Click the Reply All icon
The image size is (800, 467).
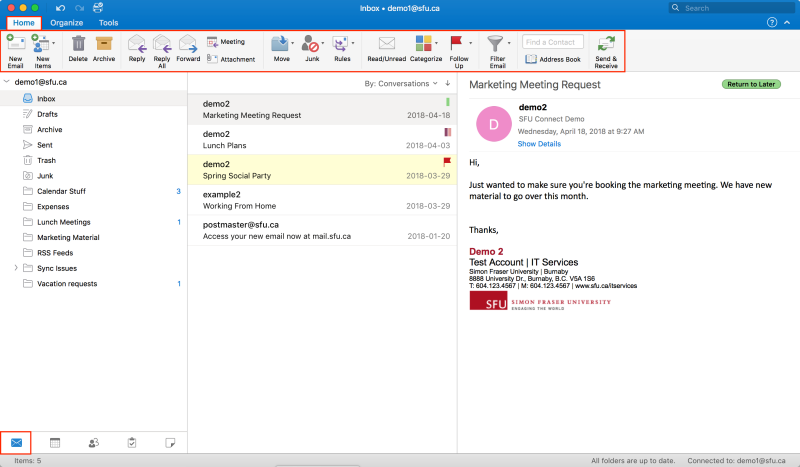click(162, 44)
